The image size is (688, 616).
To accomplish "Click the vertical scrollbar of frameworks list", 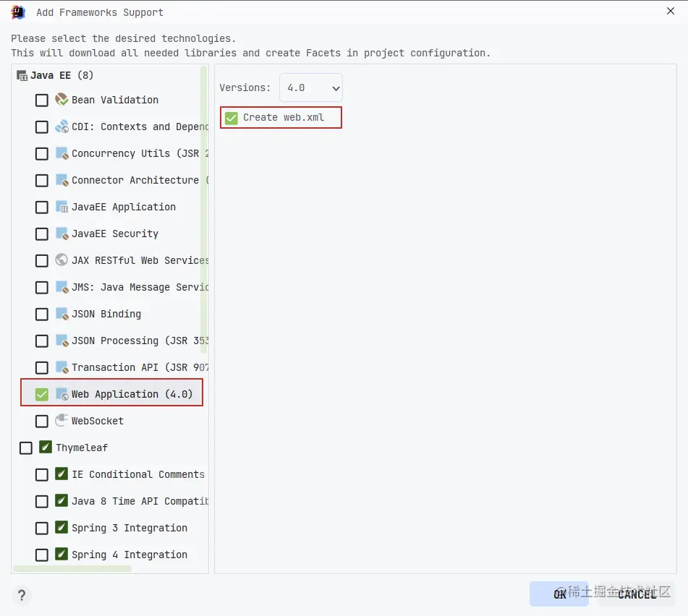I will coord(203,210).
